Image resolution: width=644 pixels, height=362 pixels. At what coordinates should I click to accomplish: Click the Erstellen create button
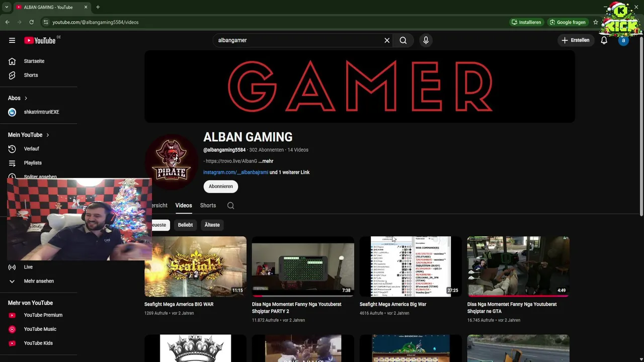[x=576, y=40]
